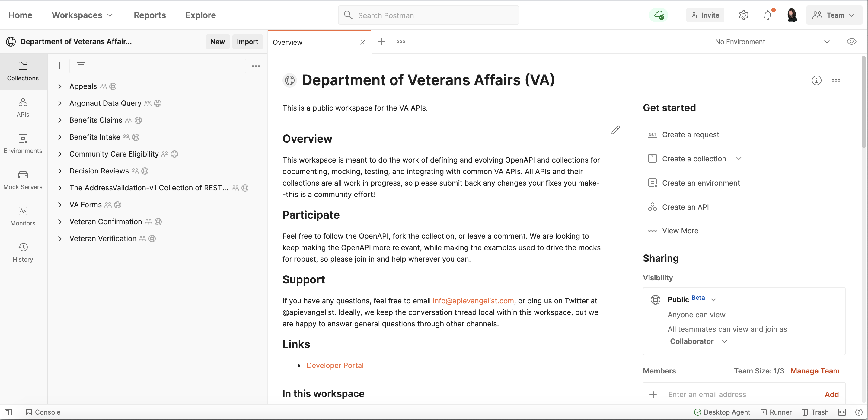Image resolution: width=868 pixels, height=420 pixels.
Task: Click the Invite button
Action: tap(705, 15)
